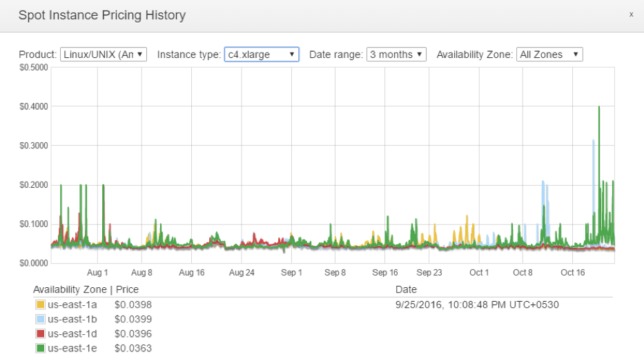Click the red us-east-1d legend swatch
This screenshot has width=644, height=359.
pyautogui.click(x=40, y=333)
